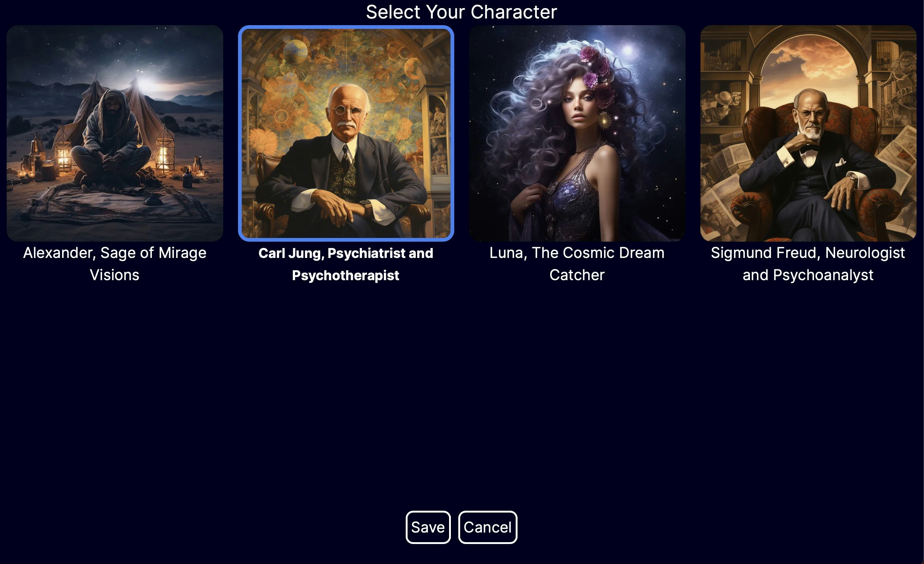Pick the Sigmund Freud armchair portrait
The width and height of the screenshot is (924, 564).
[808, 133]
